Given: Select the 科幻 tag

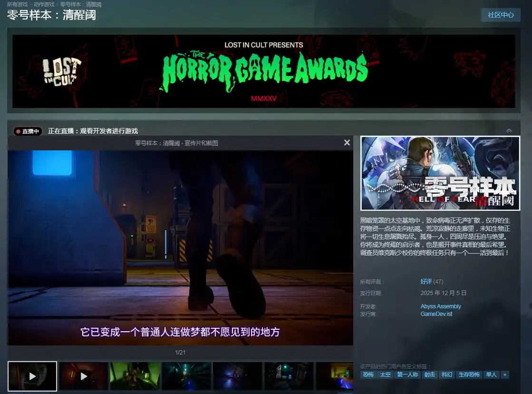Looking at the screenshot, I should coord(446,374).
